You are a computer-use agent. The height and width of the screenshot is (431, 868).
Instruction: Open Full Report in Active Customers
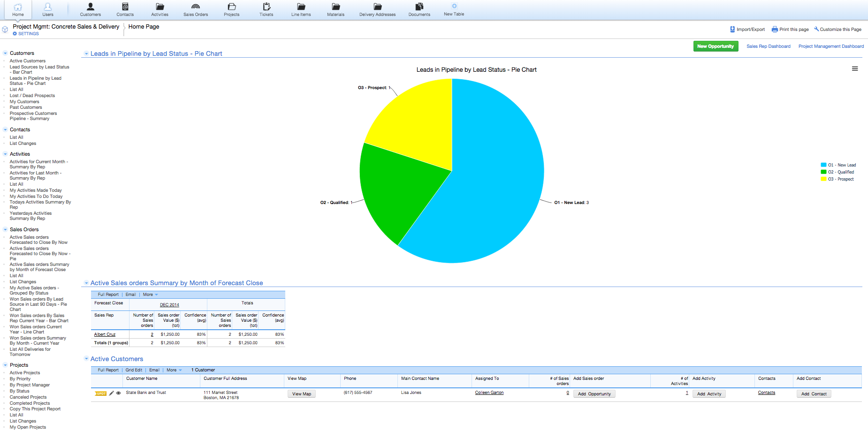tap(108, 370)
